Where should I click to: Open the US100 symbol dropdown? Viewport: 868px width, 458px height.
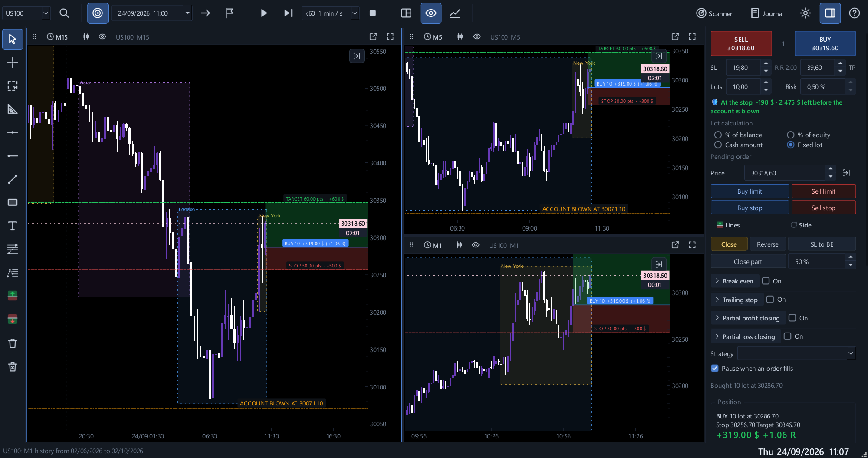click(26, 13)
